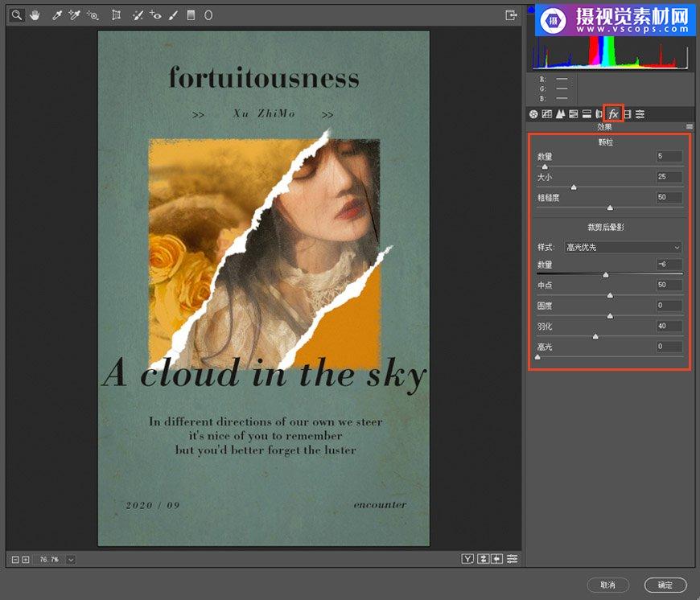Click the RGB histogram graph

tap(610, 52)
